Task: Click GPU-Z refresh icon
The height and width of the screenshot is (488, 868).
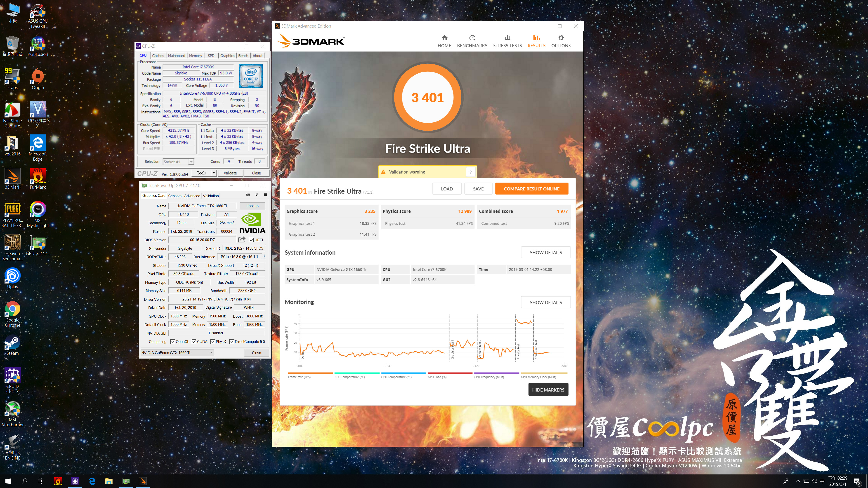Action: (257, 195)
